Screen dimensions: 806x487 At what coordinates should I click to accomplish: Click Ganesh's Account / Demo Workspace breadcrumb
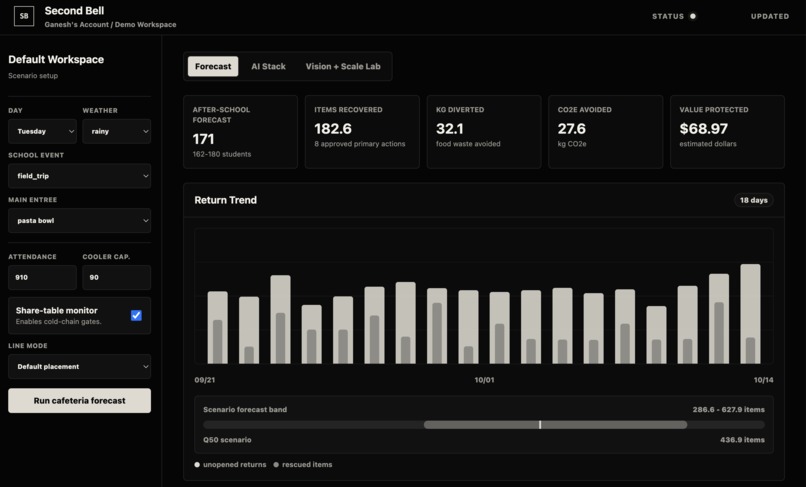click(x=111, y=24)
